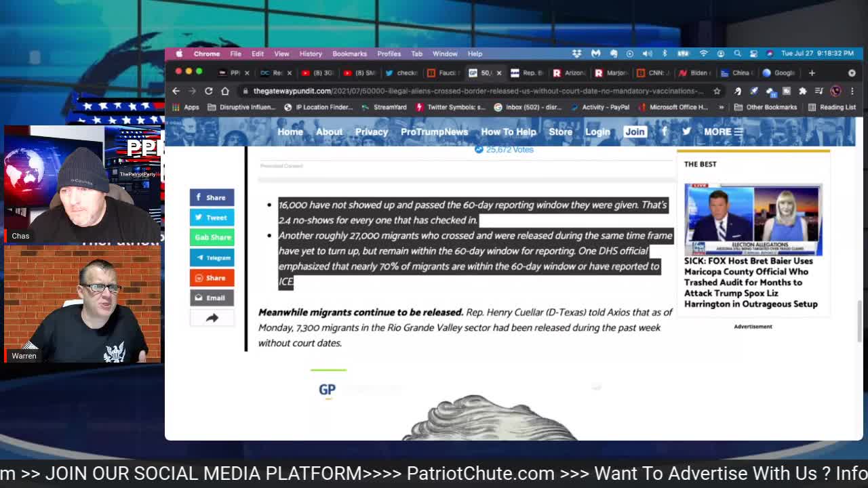Viewport: 868px width, 488px height.
Task: Open the Apple menu
Action: click(179, 54)
